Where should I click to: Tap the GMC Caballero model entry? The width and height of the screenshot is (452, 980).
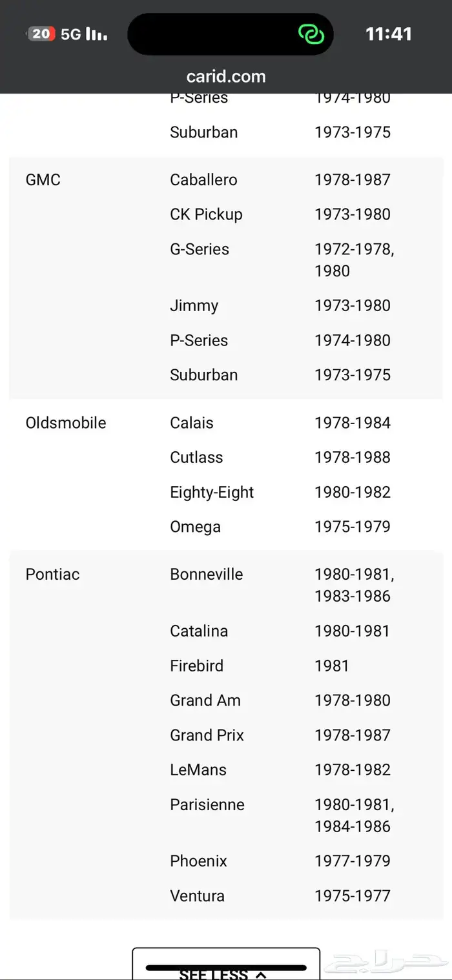[203, 179]
